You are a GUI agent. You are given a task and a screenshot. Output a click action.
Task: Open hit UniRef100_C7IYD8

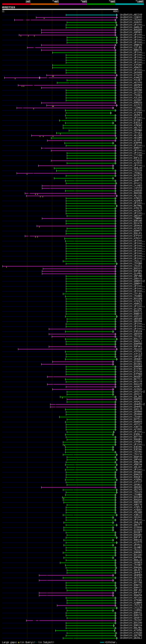click(131, 156)
